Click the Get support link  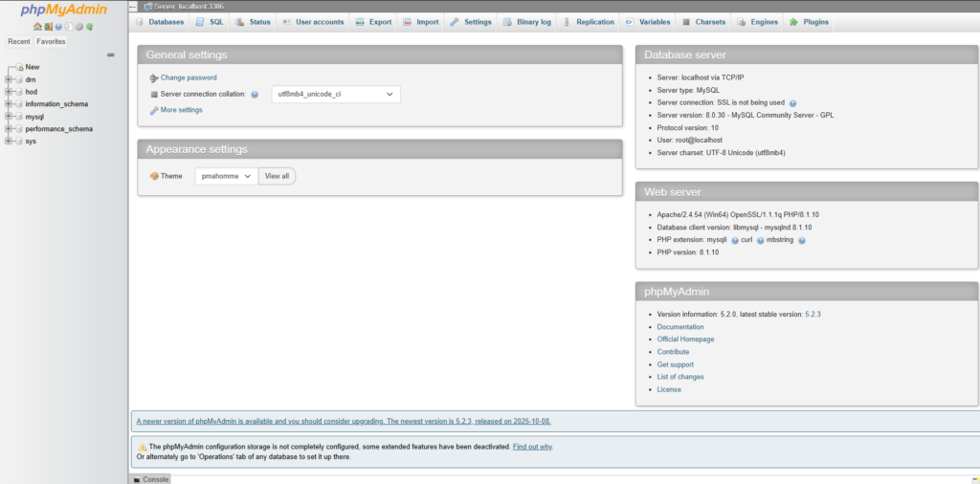pos(675,364)
